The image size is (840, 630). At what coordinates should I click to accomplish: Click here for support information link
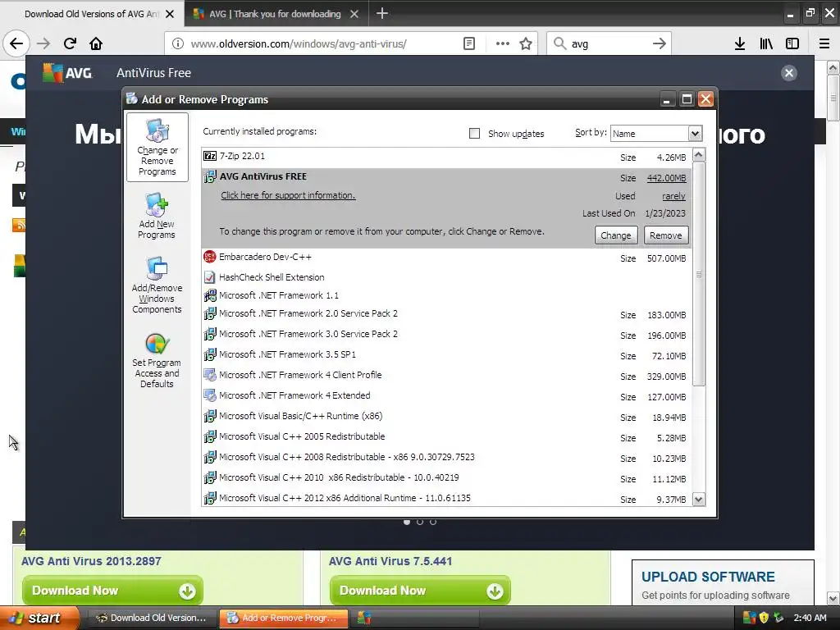click(288, 195)
